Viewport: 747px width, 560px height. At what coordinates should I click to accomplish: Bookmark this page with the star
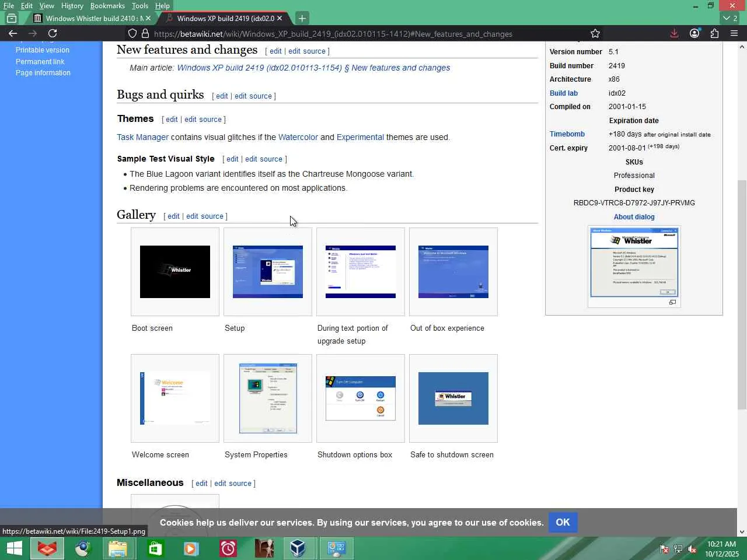(595, 34)
